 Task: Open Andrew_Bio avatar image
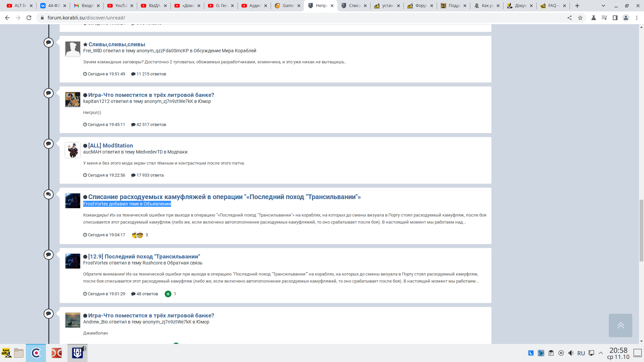coord(72,320)
